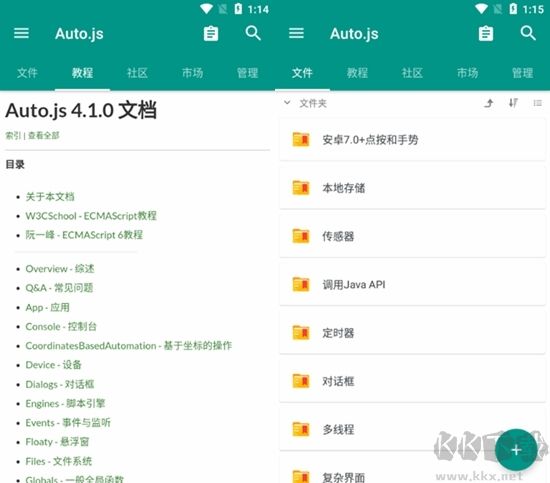
Task: Open Events - 事件与监听 link
Action: tap(68, 423)
